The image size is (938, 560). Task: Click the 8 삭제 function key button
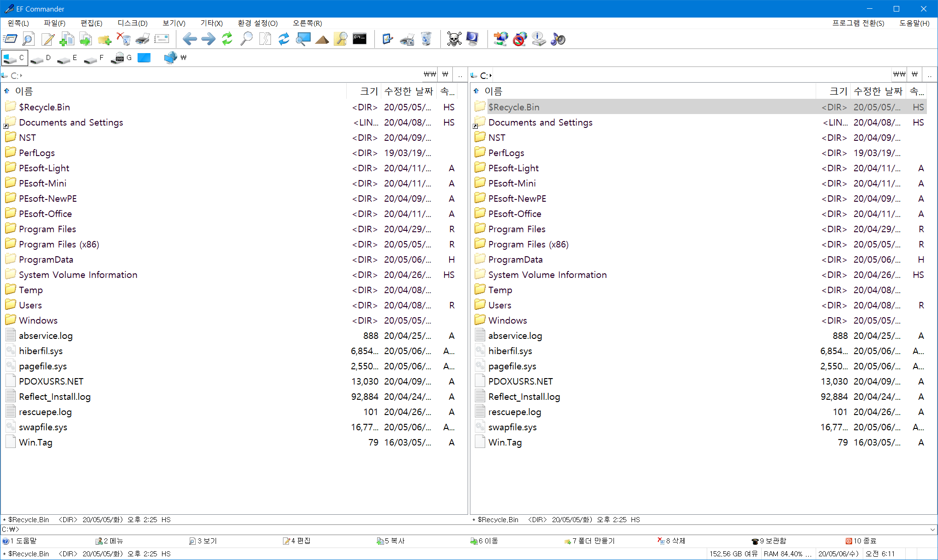click(672, 541)
